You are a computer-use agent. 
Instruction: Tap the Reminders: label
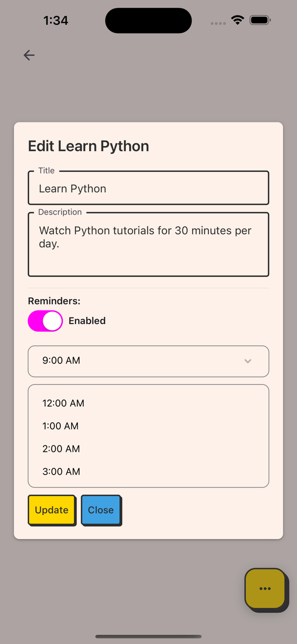click(x=54, y=301)
